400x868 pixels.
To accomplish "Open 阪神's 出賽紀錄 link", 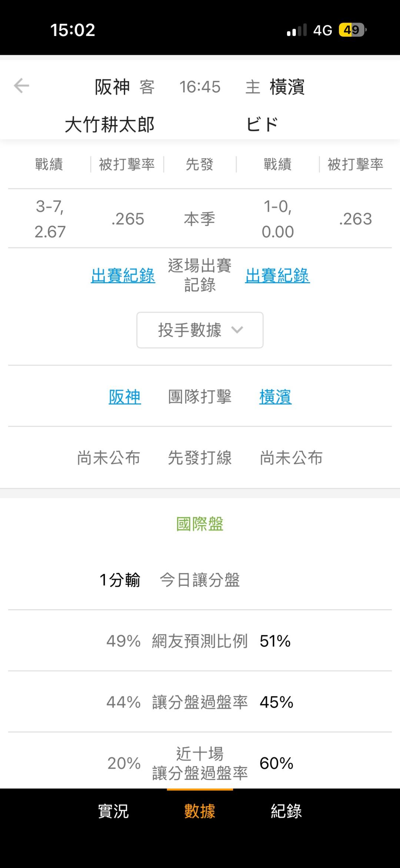I will click(123, 275).
